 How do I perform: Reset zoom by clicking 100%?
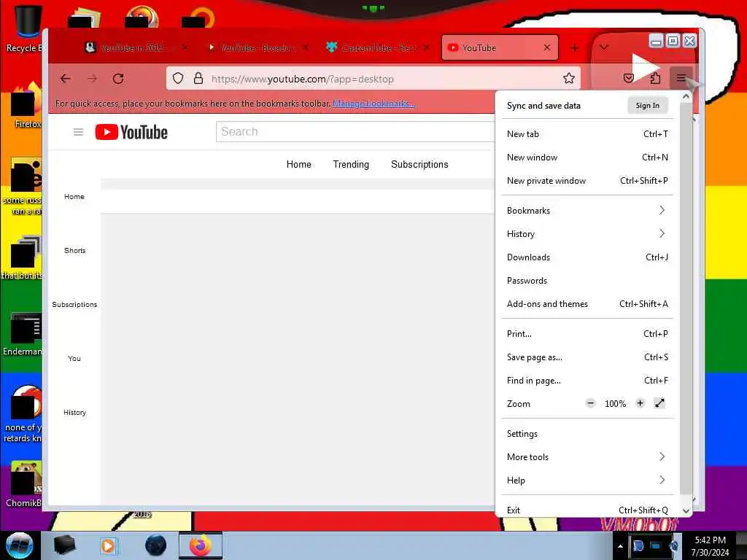[615, 404]
